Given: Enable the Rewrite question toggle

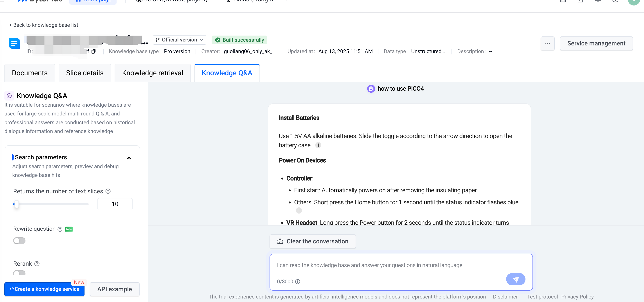Looking at the screenshot, I should (19, 241).
